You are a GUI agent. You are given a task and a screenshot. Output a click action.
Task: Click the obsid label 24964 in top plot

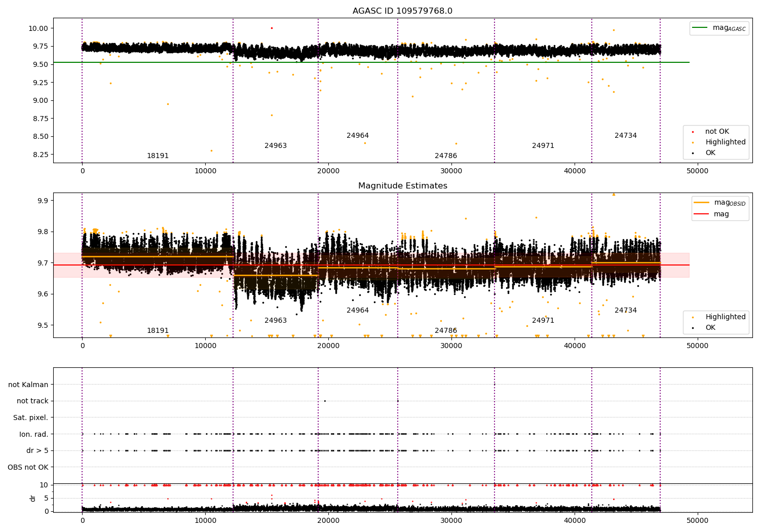(x=358, y=136)
